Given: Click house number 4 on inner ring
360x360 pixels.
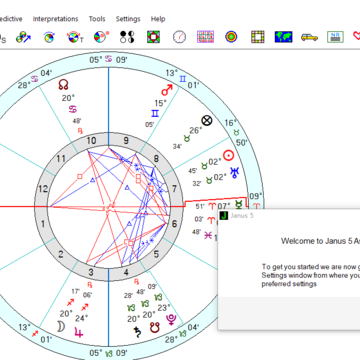Looking at the screenshot, I should [x=126, y=273].
